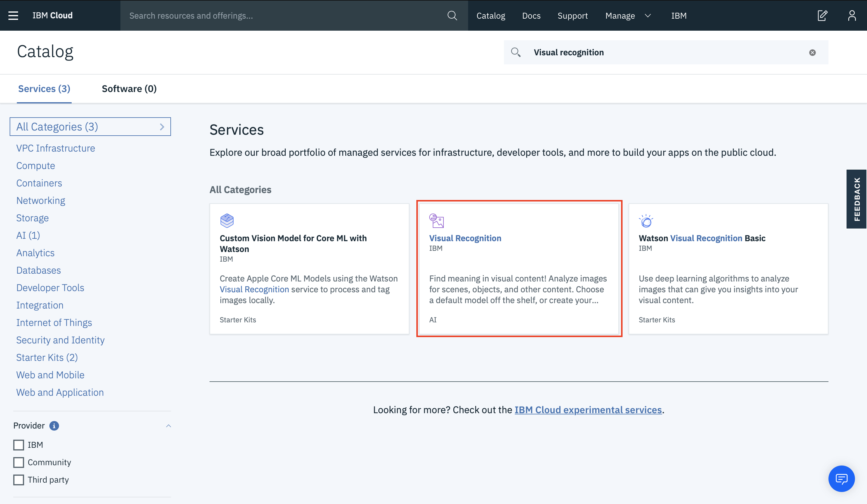Screen dimensions: 867x504
Task: Check the IBM provider checkbox
Action: (19, 445)
